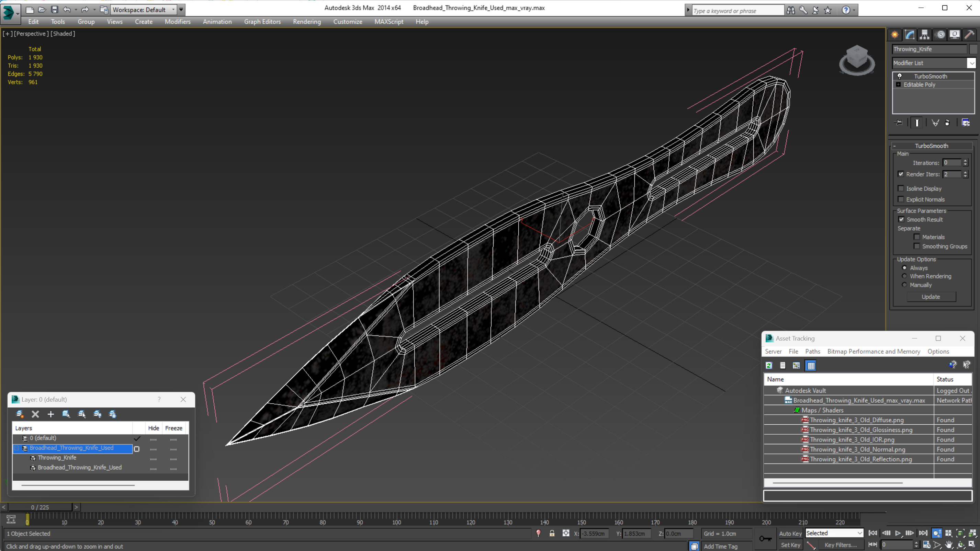Click the Key Filters button
The height and width of the screenshot is (551, 980).
[841, 545]
